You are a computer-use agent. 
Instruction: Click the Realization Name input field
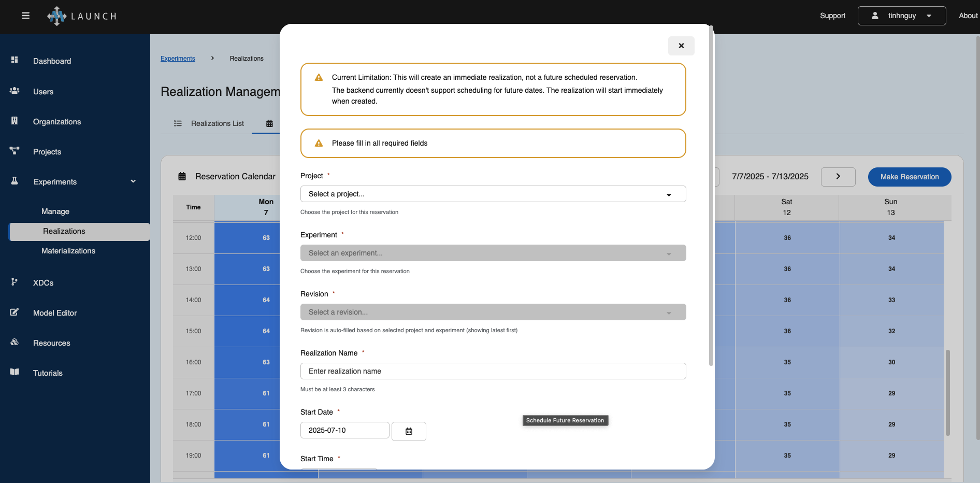point(493,371)
